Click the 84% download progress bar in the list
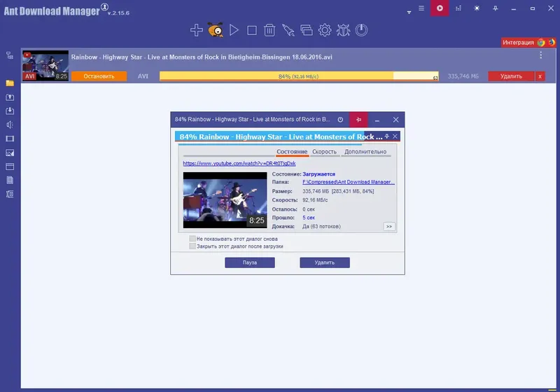This screenshot has height=392, width=560. click(x=299, y=76)
